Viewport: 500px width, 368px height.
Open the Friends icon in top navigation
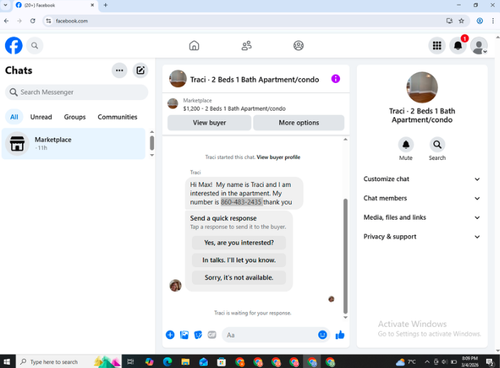247,45
